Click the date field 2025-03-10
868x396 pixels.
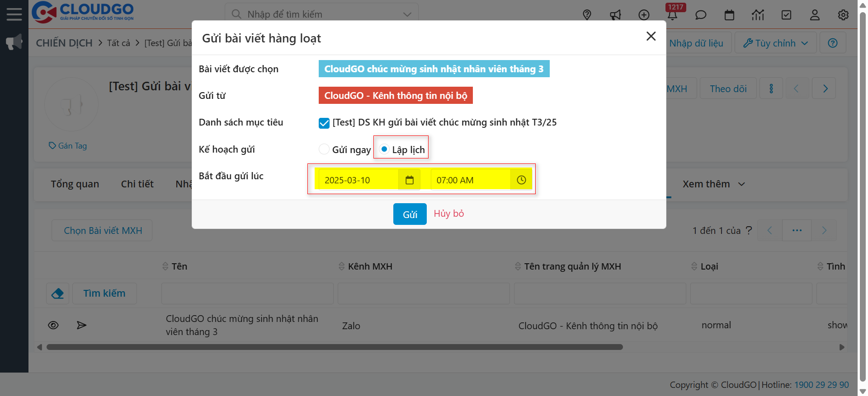point(359,180)
